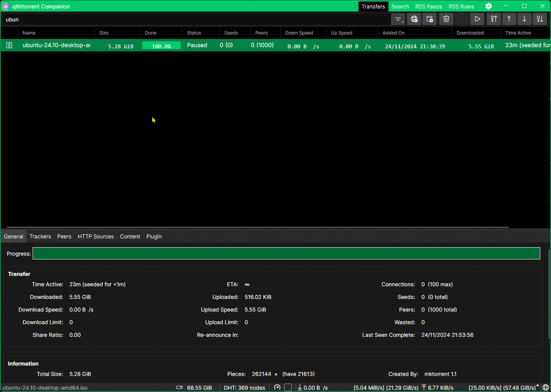551x392 pixels.
Task: Click the 'DHT: 369 nodes' status
Action: (x=245, y=388)
